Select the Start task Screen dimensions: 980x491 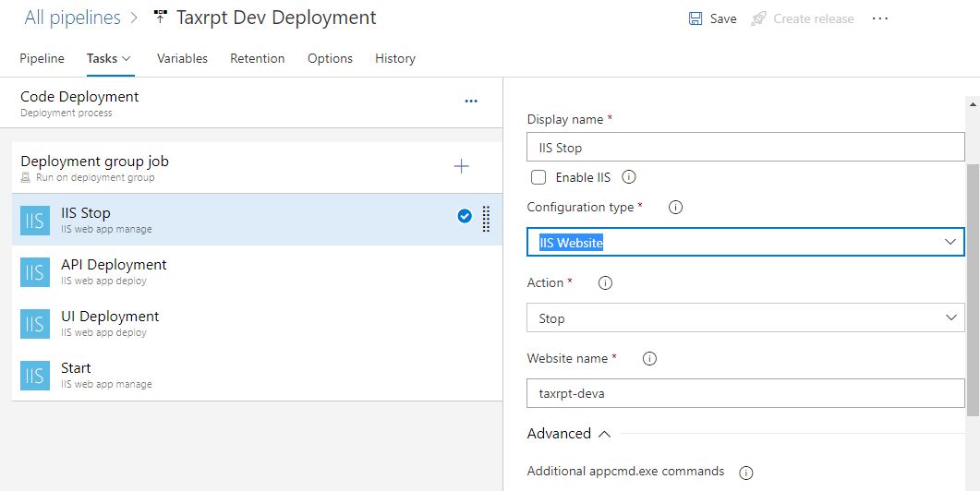coord(257,375)
